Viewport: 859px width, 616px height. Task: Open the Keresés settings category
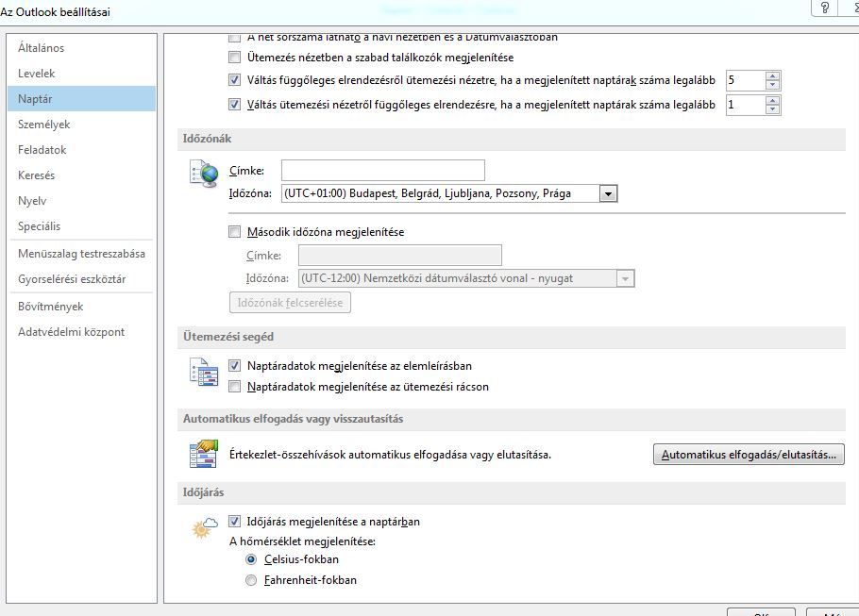point(82,175)
